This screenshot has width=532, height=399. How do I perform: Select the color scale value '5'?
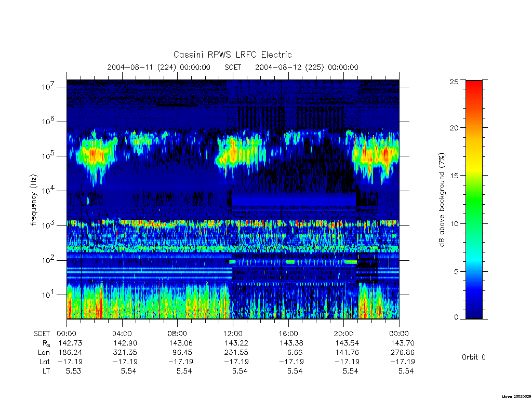[456, 271]
